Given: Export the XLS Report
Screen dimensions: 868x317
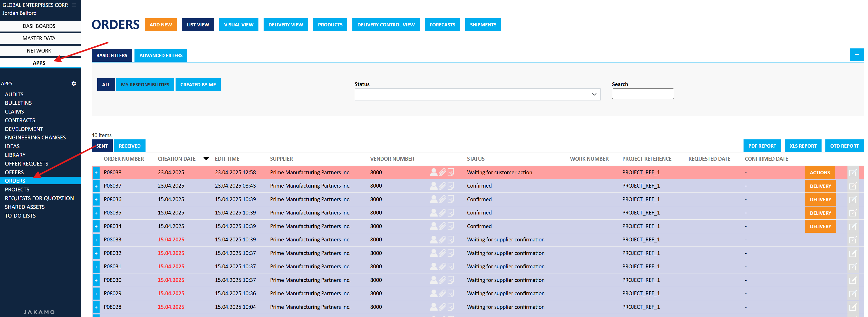Looking at the screenshot, I should pyautogui.click(x=803, y=146).
